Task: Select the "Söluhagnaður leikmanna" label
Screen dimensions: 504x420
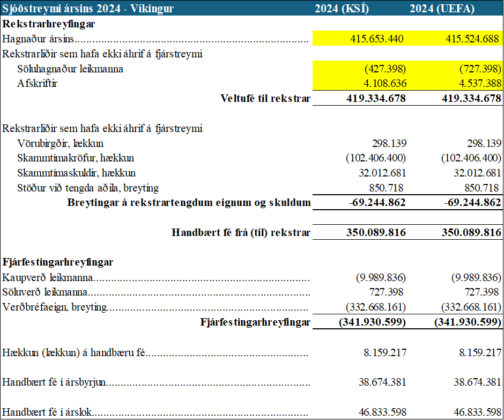Action: (x=70, y=69)
